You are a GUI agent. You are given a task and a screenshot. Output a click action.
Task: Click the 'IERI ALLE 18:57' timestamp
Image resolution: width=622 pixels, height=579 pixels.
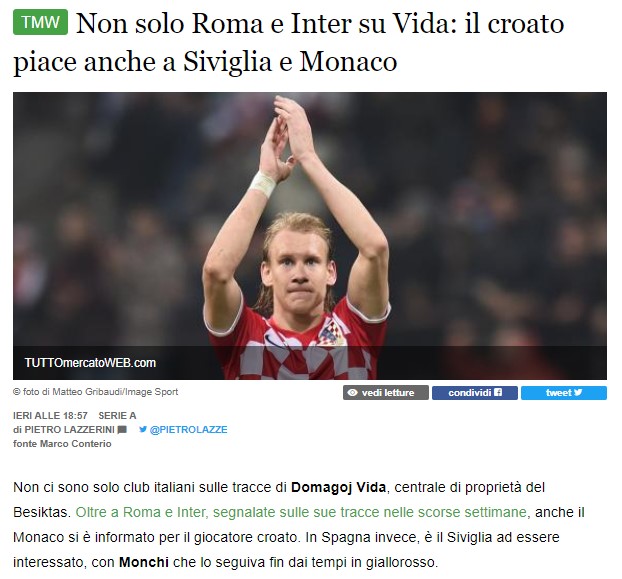tap(50, 416)
